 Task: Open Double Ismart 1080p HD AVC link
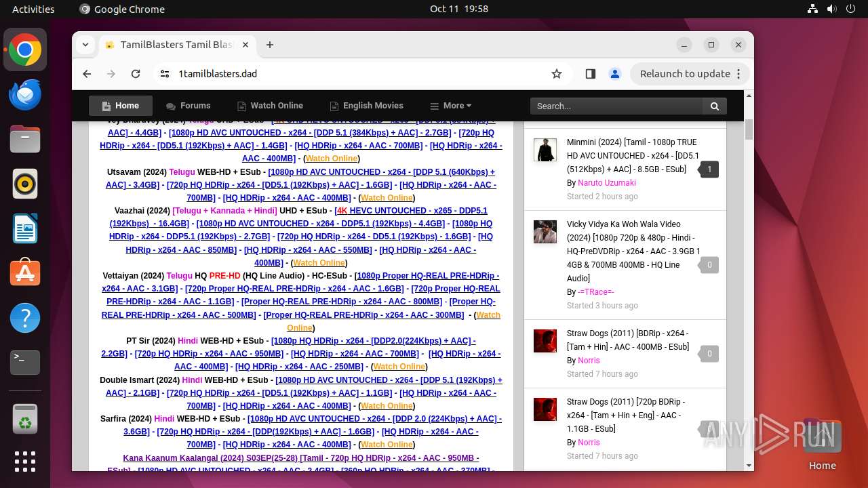[x=304, y=386]
